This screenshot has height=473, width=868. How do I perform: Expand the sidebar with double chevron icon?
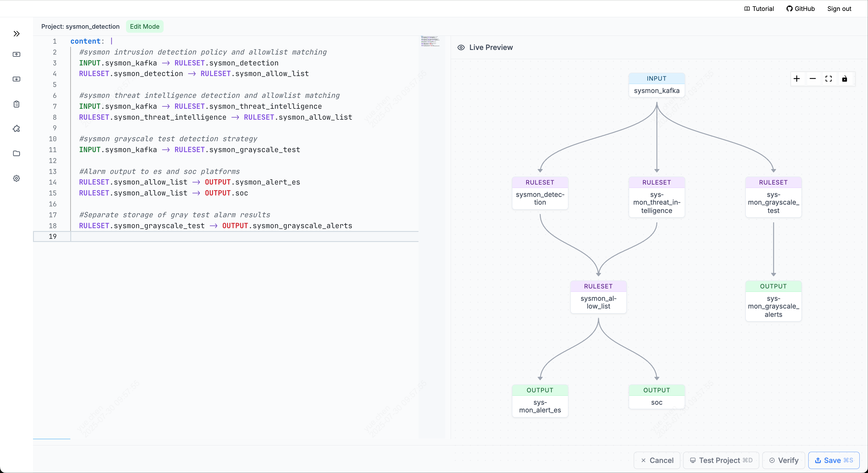(17, 34)
